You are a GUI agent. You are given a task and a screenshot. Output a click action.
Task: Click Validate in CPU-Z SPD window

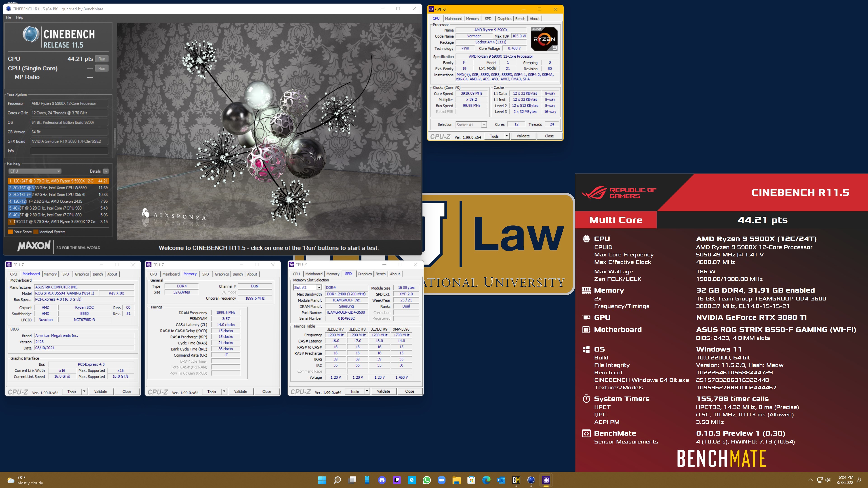coord(383,391)
